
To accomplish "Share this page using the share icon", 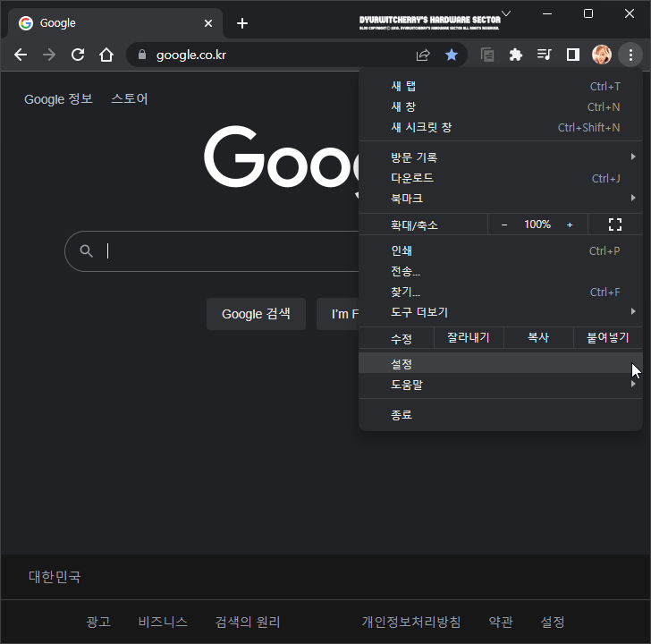I will click(x=423, y=55).
